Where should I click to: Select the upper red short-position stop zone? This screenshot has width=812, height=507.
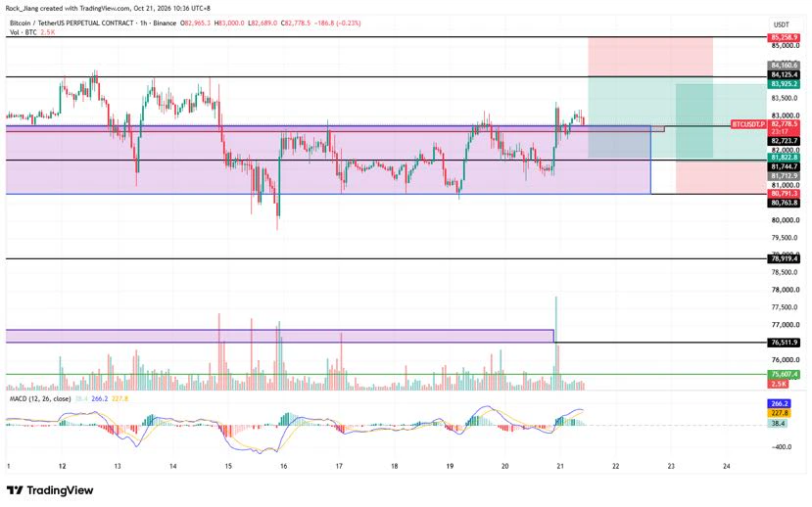pyautogui.click(x=650, y=57)
